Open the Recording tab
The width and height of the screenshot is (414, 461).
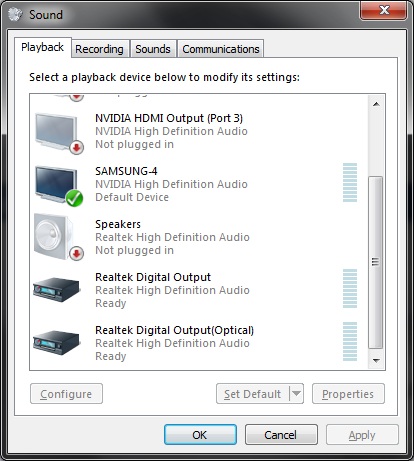point(99,49)
